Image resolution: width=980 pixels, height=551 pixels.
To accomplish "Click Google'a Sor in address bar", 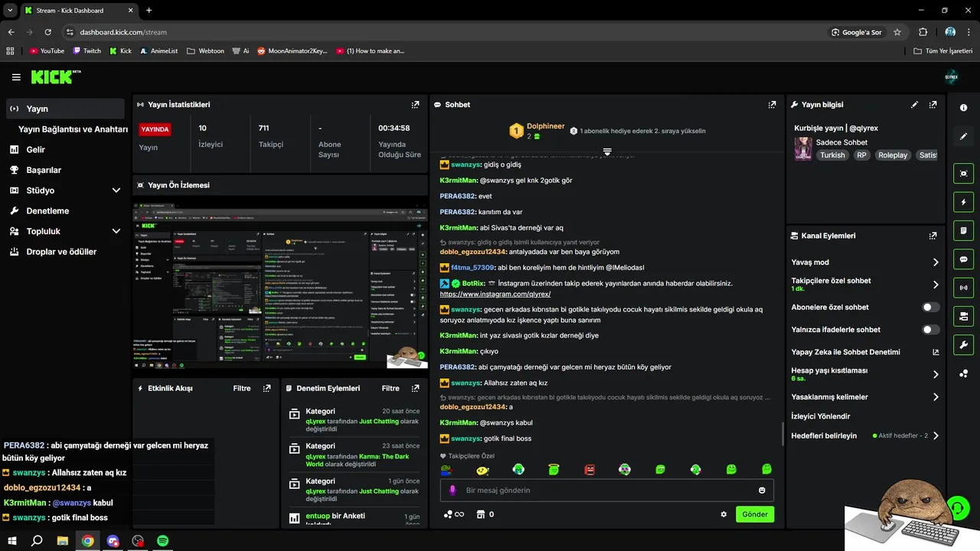I will click(x=857, y=32).
